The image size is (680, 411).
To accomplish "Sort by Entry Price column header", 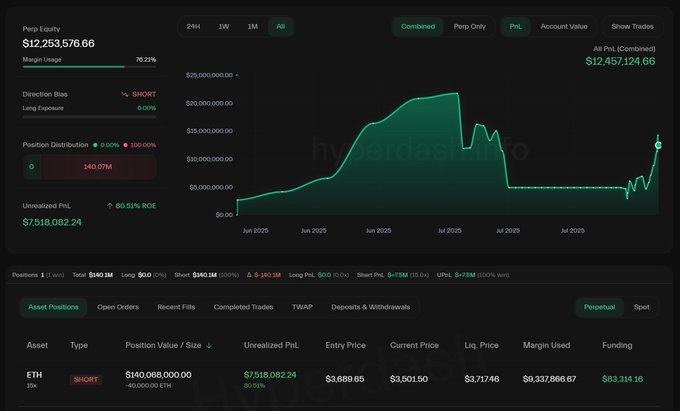I will 345,346.
